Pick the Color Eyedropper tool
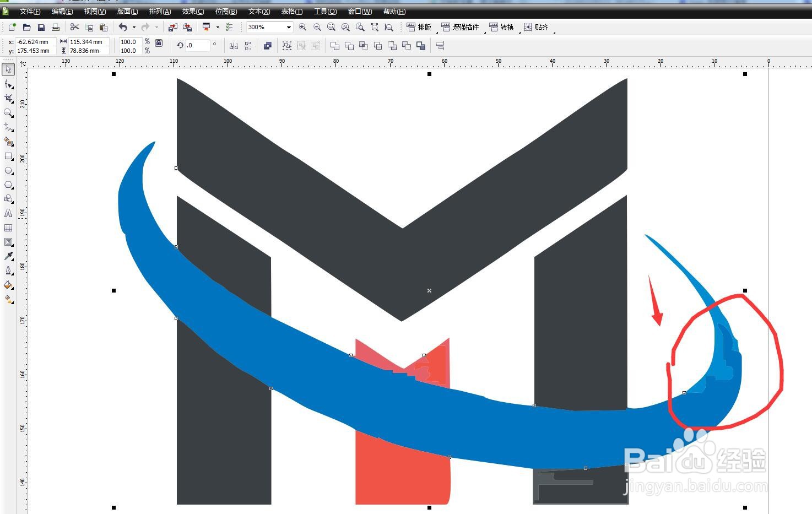This screenshot has height=514, width=812. pos(8,256)
